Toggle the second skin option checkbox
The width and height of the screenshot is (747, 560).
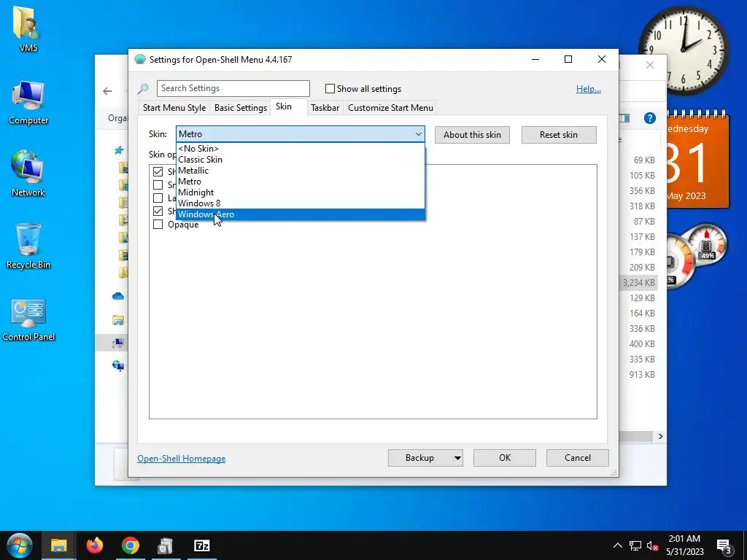[x=158, y=184]
